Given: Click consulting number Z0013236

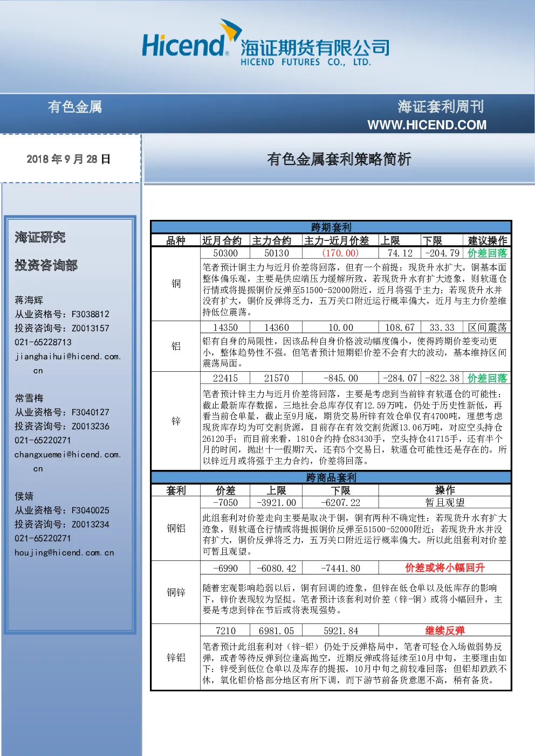Looking at the screenshot, I should point(91,426).
